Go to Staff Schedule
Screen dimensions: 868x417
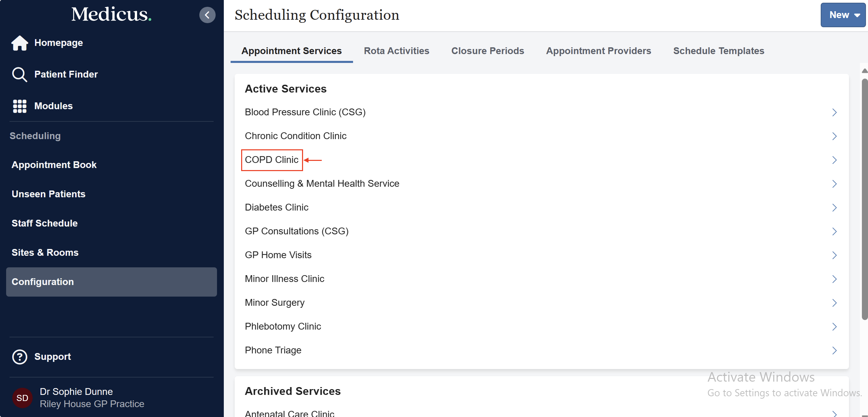(x=45, y=223)
